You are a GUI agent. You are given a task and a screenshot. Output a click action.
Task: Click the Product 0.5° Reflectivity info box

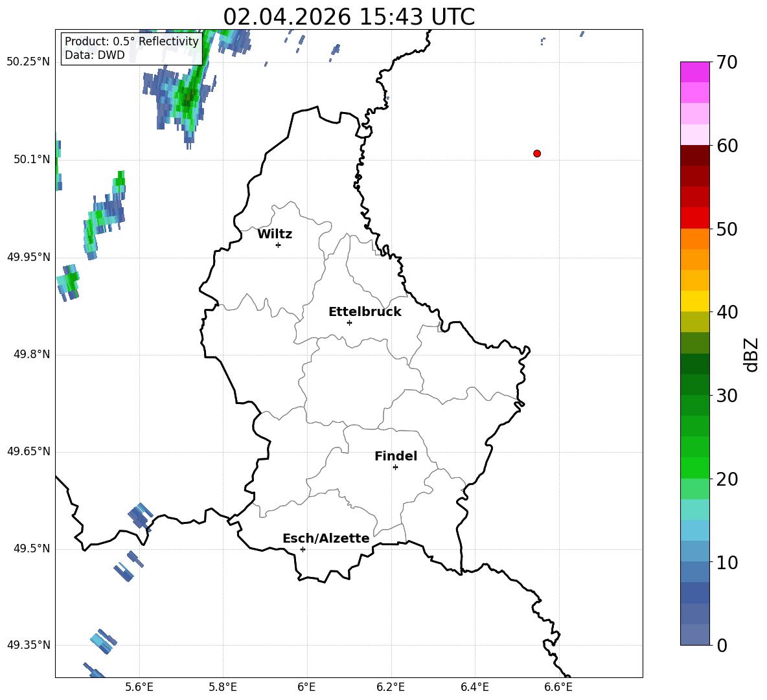[132, 48]
